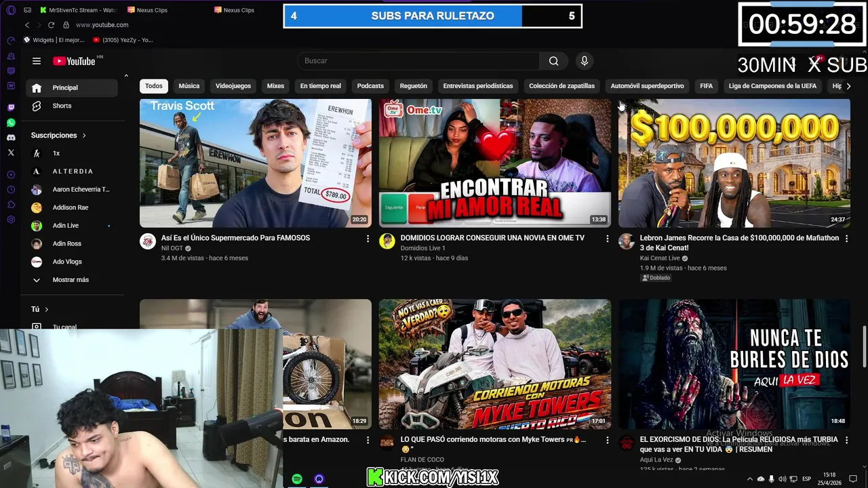Viewport: 868px width, 488px height.
Task: Select the Mixes filter chip
Action: (x=275, y=86)
